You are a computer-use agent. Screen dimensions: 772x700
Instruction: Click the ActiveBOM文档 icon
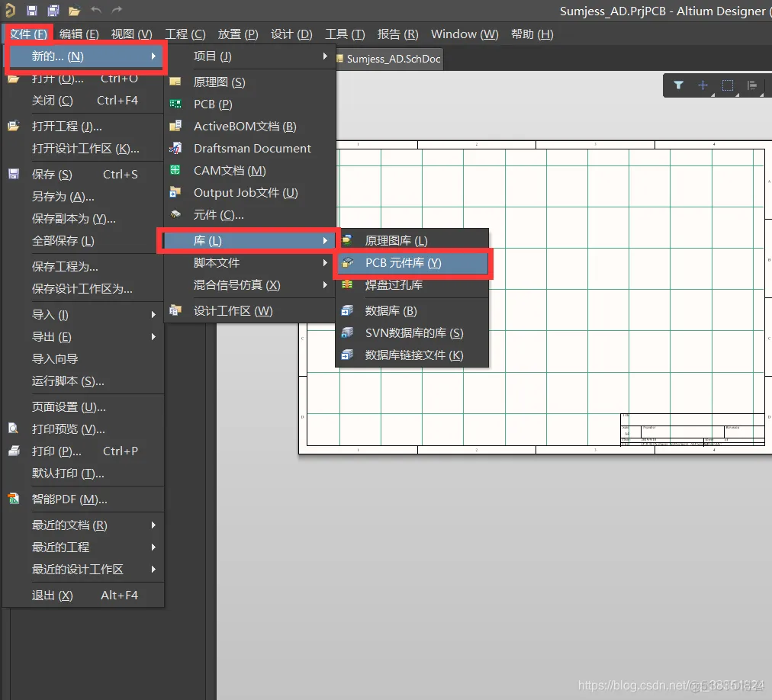[x=175, y=126]
